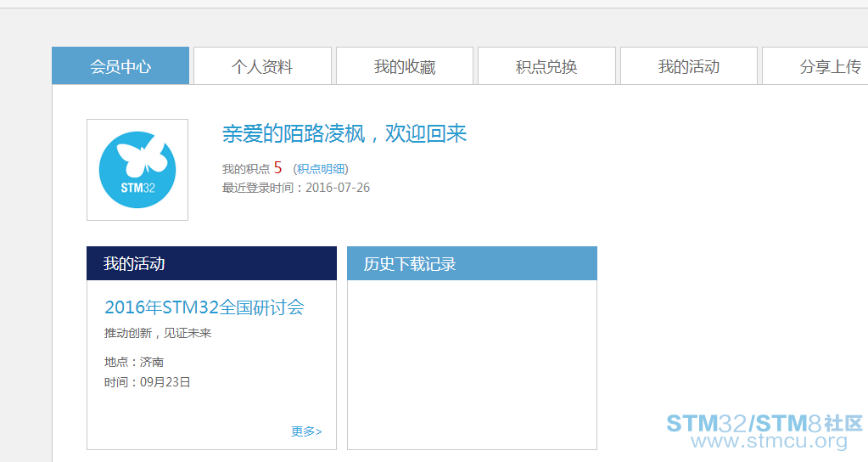Screen dimensions: 868x462
Task: Open the 会员中心 tab
Action: (x=120, y=66)
